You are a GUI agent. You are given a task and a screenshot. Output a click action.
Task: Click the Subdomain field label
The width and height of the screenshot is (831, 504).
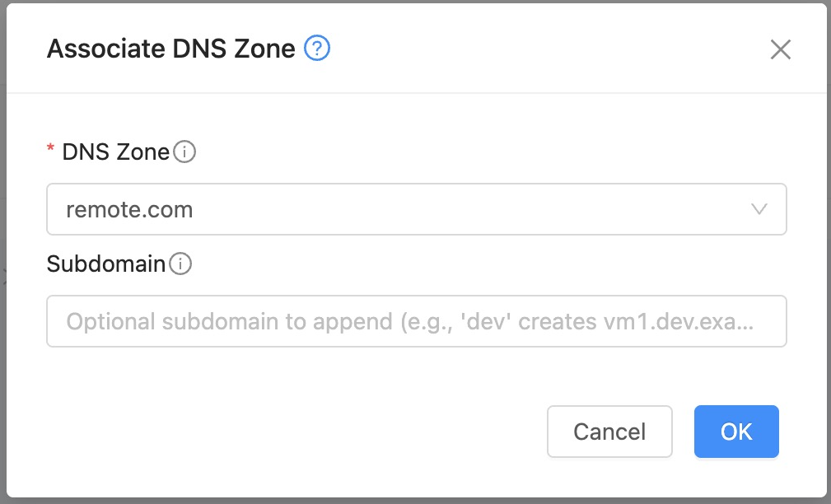(106, 264)
